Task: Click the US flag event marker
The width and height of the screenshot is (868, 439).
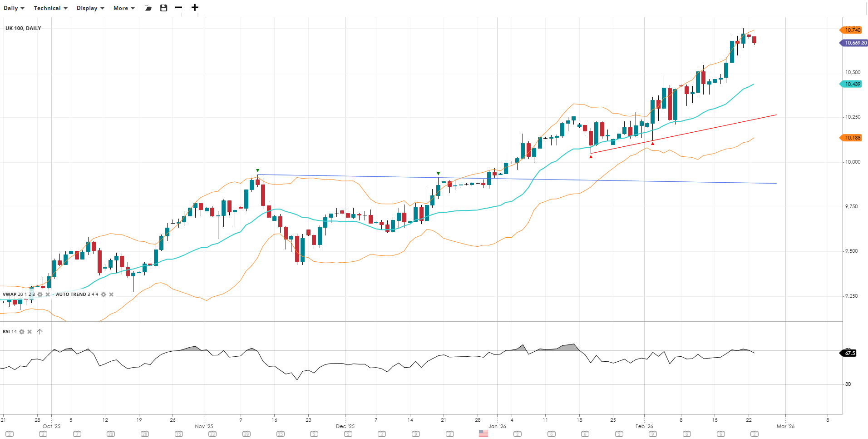Action: pyautogui.click(x=483, y=434)
